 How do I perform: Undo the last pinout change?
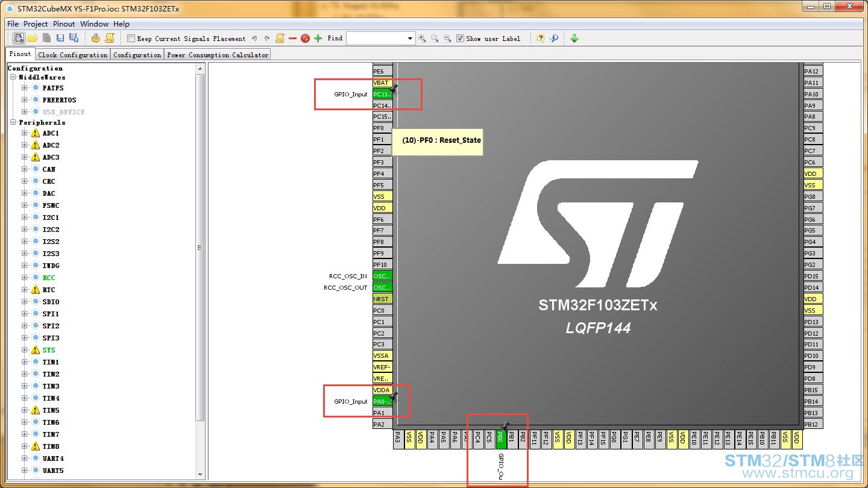254,39
